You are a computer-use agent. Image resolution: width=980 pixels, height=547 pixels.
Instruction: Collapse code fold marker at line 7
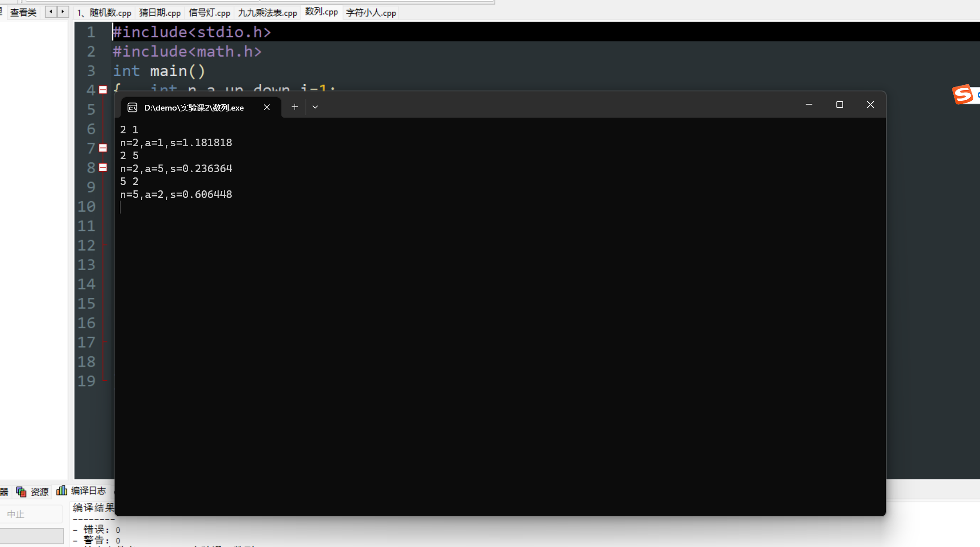[x=103, y=148]
